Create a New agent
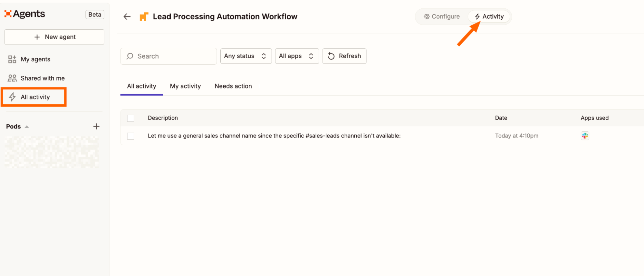This screenshot has height=276, width=644. [54, 37]
